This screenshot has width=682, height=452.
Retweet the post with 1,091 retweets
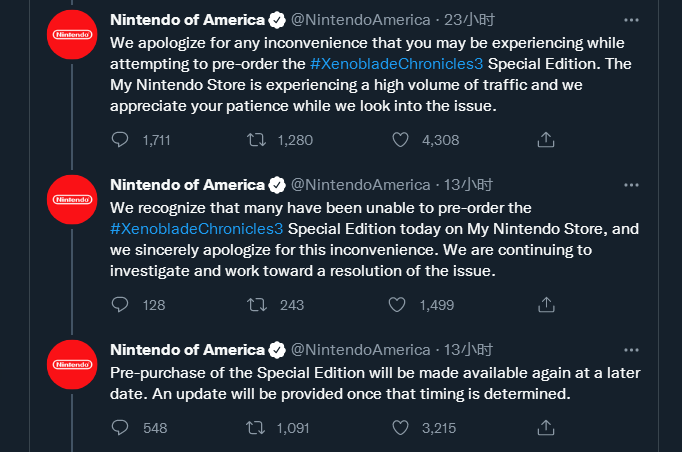[255, 428]
